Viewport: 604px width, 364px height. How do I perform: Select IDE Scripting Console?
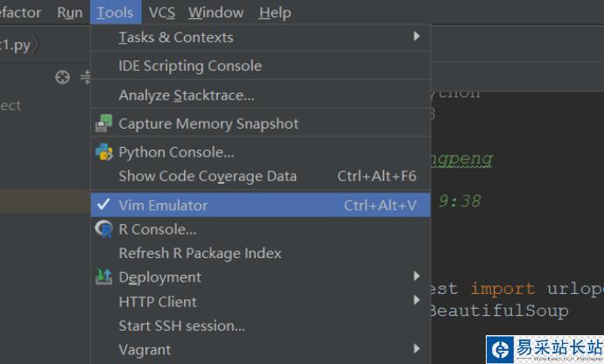[190, 66]
